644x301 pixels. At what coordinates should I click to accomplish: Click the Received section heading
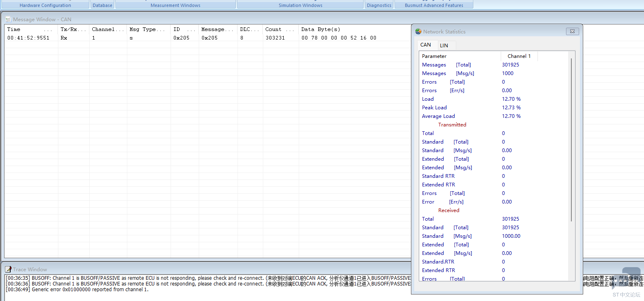[449, 210]
